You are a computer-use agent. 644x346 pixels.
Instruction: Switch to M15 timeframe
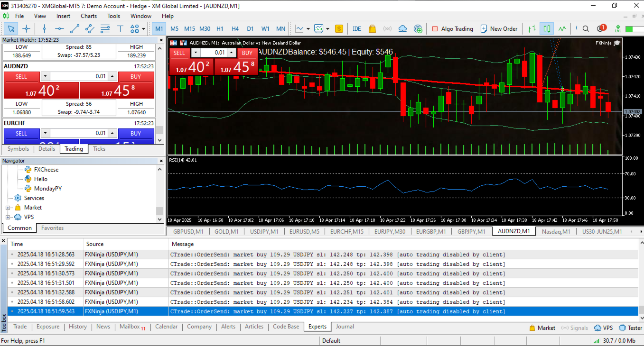point(189,28)
